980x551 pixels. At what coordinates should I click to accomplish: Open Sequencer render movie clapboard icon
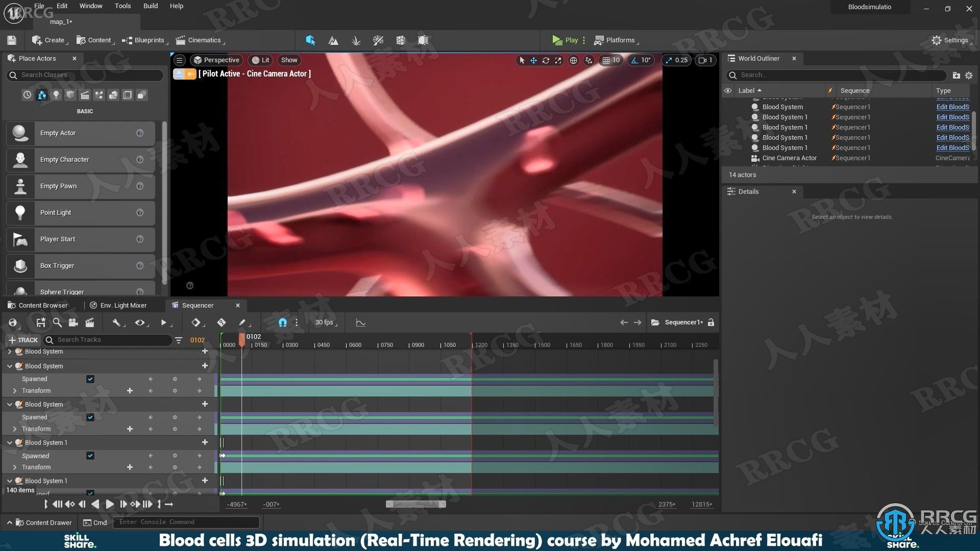[90, 322]
